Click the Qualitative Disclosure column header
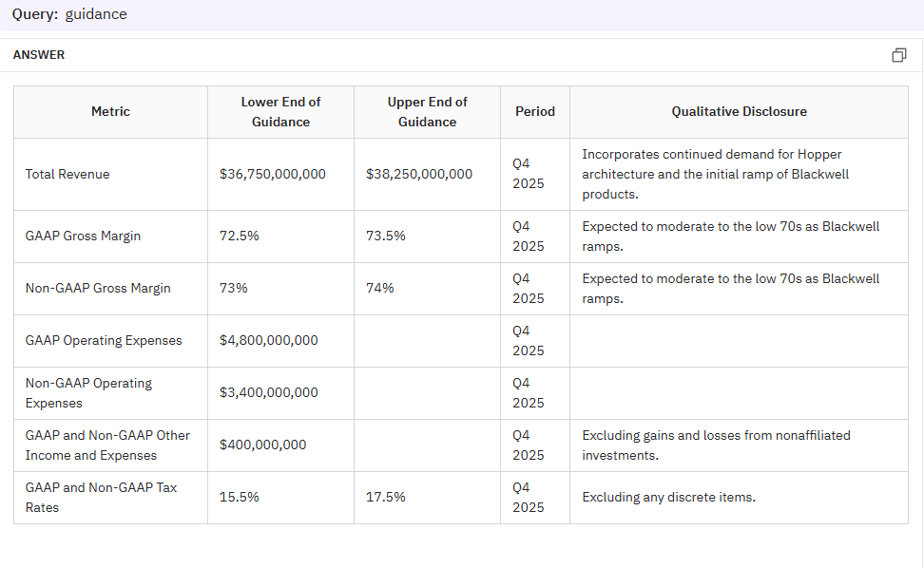This screenshot has width=924, height=568. 739,112
